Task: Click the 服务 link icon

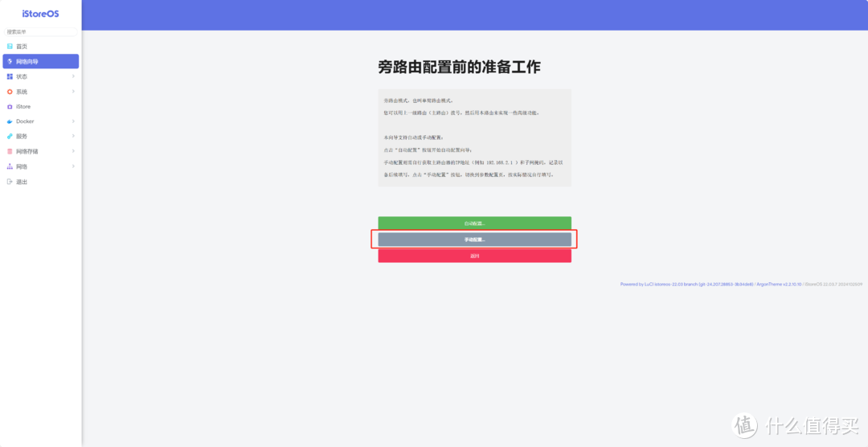Action: tap(10, 137)
